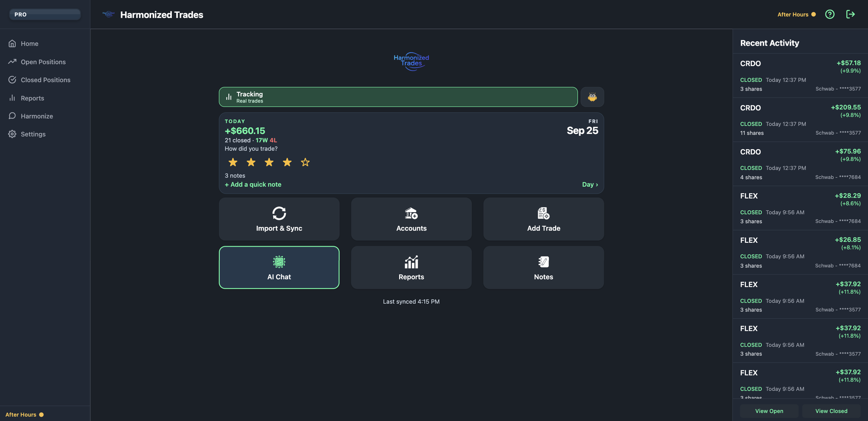Open the Accounts tile
868x421 pixels.
(x=411, y=219)
